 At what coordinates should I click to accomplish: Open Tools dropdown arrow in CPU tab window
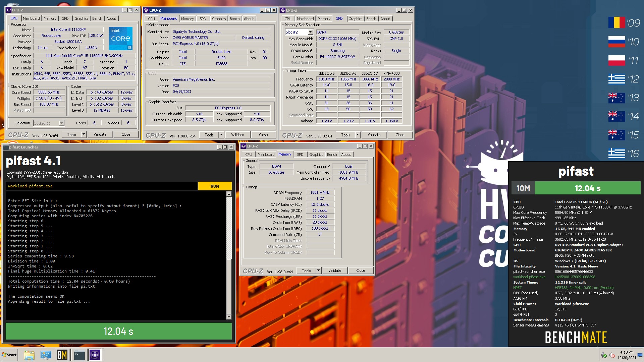tap(84, 134)
